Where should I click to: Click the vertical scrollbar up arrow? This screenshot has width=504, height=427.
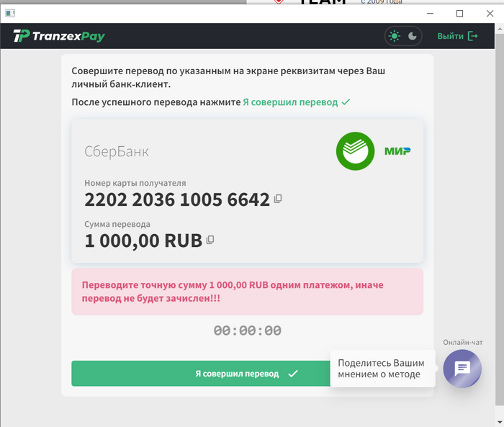(500, 29)
